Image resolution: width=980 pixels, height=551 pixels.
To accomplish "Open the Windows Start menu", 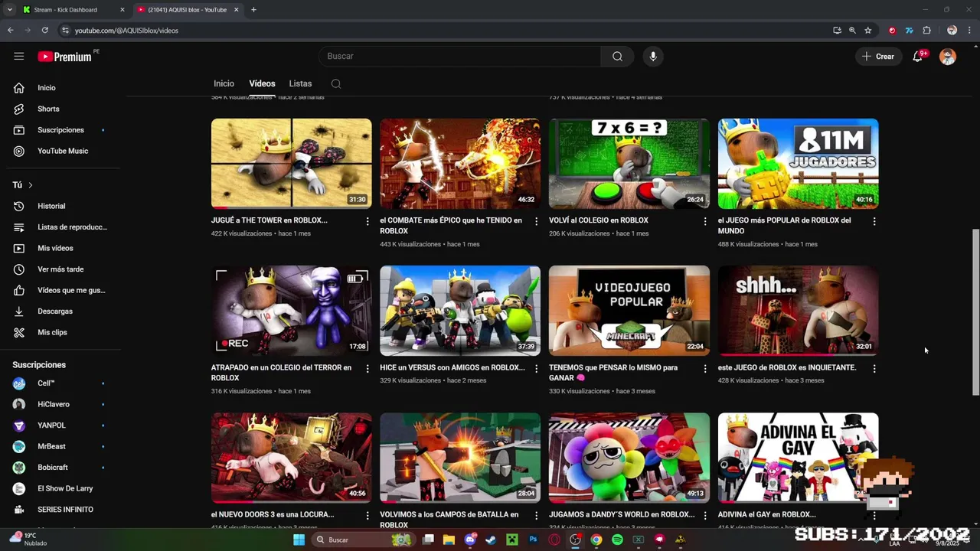I will [299, 540].
